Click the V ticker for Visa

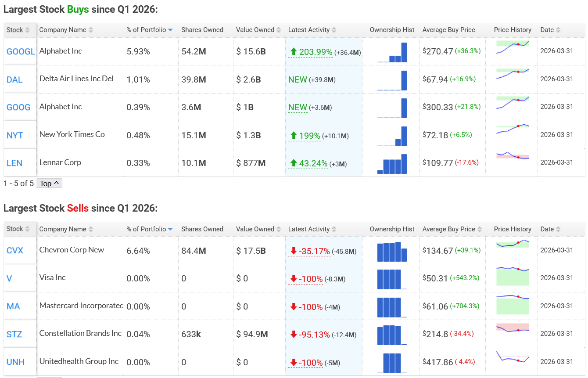(x=10, y=278)
